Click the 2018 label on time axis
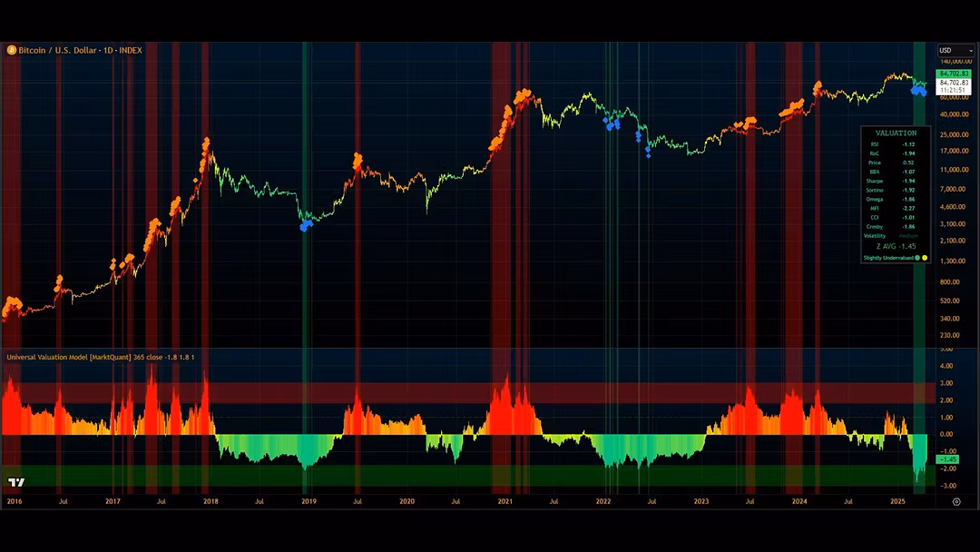This screenshot has width=980, height=552. [x=211, y=501]
